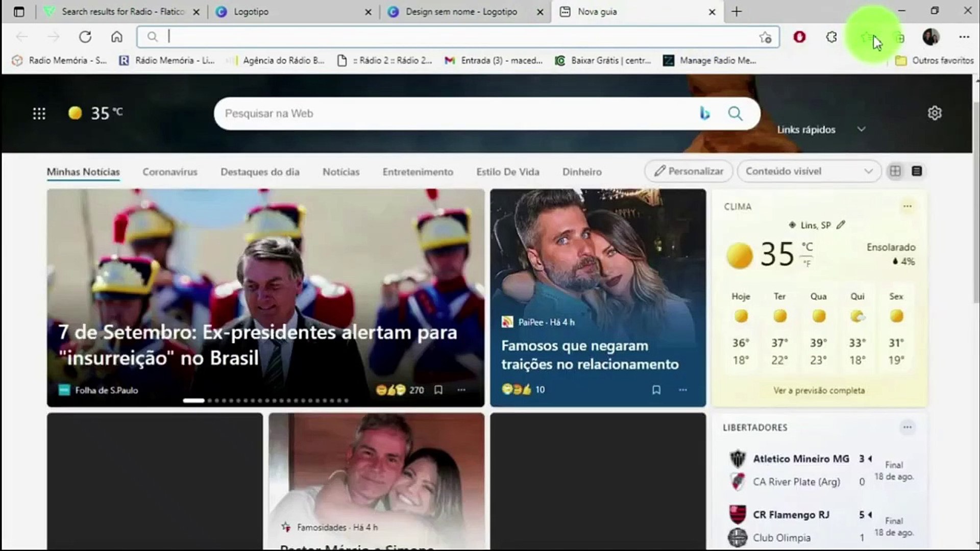980x551 pixels.
Task: Go to browser home page icon
Action: (117, 37)
